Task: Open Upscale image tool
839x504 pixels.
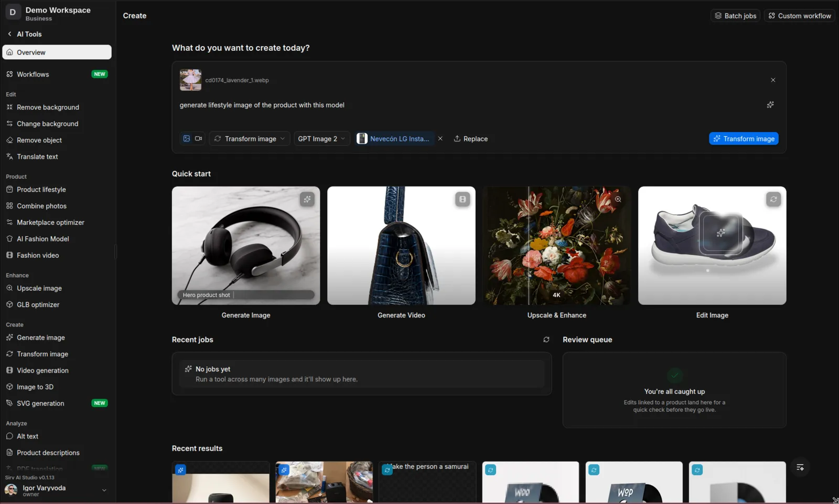Action: tap(57, 288)
